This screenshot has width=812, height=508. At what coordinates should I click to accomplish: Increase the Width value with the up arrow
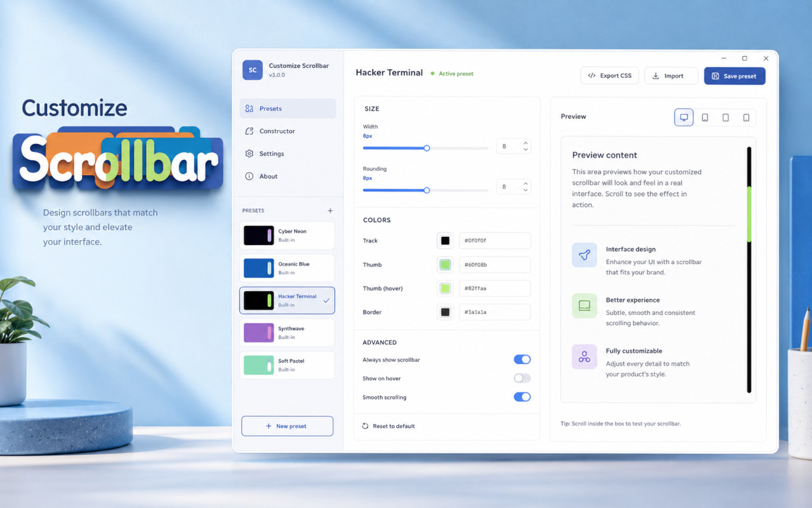526,143
